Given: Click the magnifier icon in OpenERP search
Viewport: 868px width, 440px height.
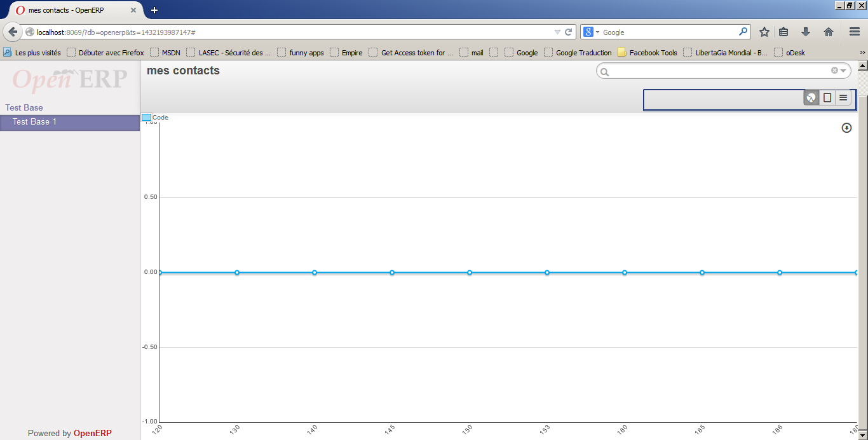Looking at the screenshot, I should [605, 72].
